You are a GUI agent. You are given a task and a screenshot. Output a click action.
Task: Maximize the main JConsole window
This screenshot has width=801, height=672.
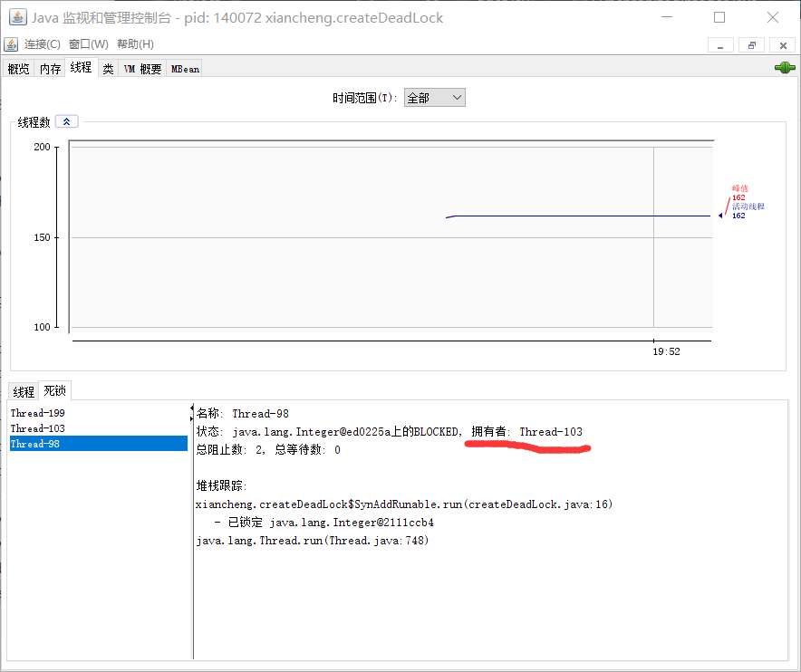(x=719, y=17)
